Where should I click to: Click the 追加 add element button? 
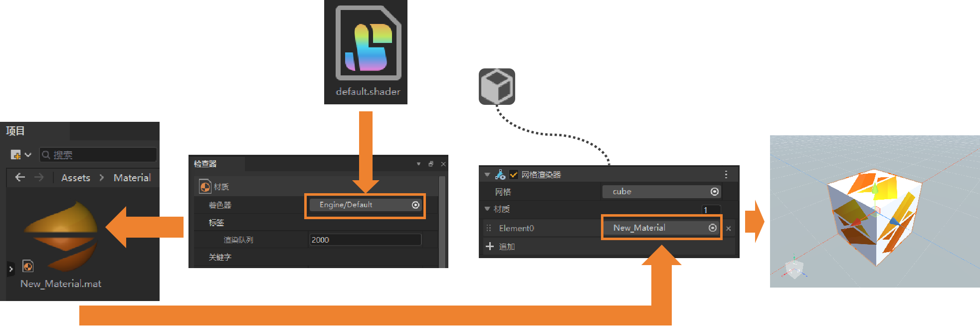pyautogui.click(x=500, y=247)
